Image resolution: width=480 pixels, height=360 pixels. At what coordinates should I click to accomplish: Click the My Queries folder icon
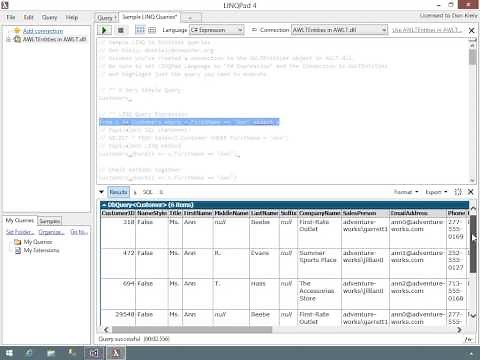[x=18, y=242]
